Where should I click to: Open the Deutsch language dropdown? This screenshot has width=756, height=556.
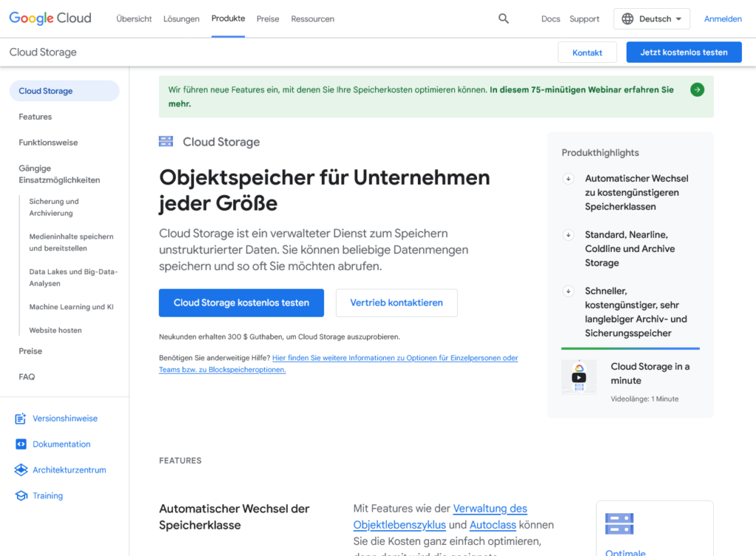click(x=651, y=18)
